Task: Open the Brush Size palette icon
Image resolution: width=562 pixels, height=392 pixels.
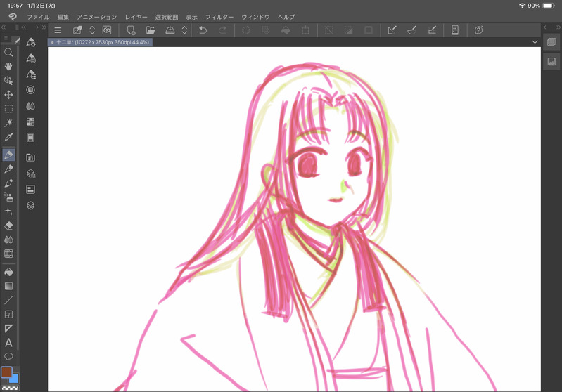Action: coord(31,74)
